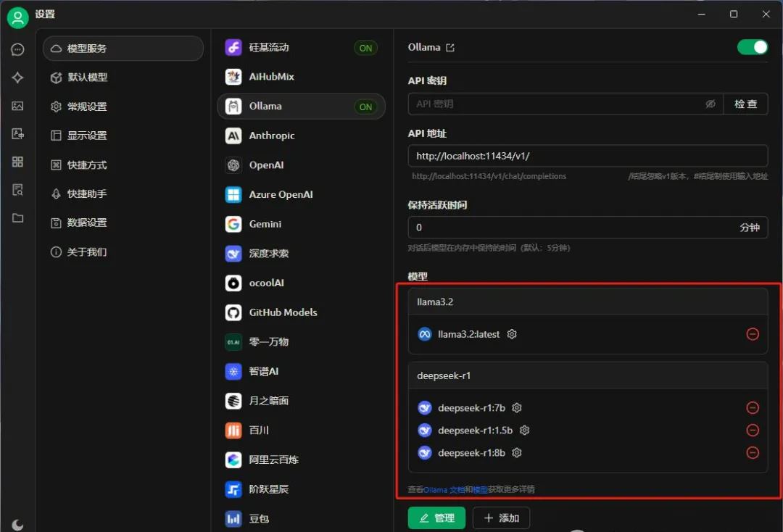Image resolution: width=783 pixels, height=532 pixels.
Task: Select 显示设置 settings menu
Action: pos(123,136)
